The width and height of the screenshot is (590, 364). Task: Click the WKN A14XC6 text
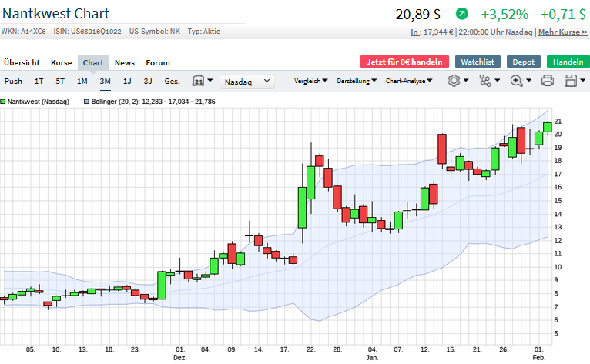click(23, 32)
